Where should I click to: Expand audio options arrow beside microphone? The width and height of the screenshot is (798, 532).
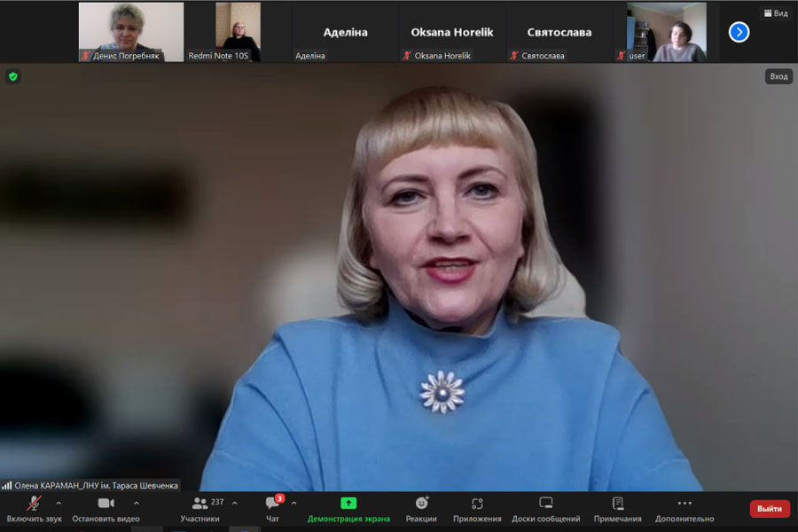[59, 503]
